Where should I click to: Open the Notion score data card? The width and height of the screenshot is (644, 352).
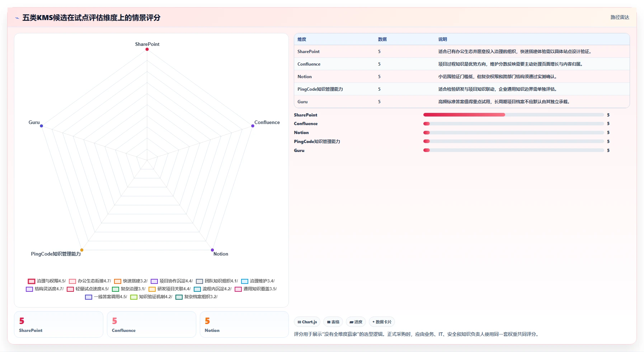[x=244, y=324]
